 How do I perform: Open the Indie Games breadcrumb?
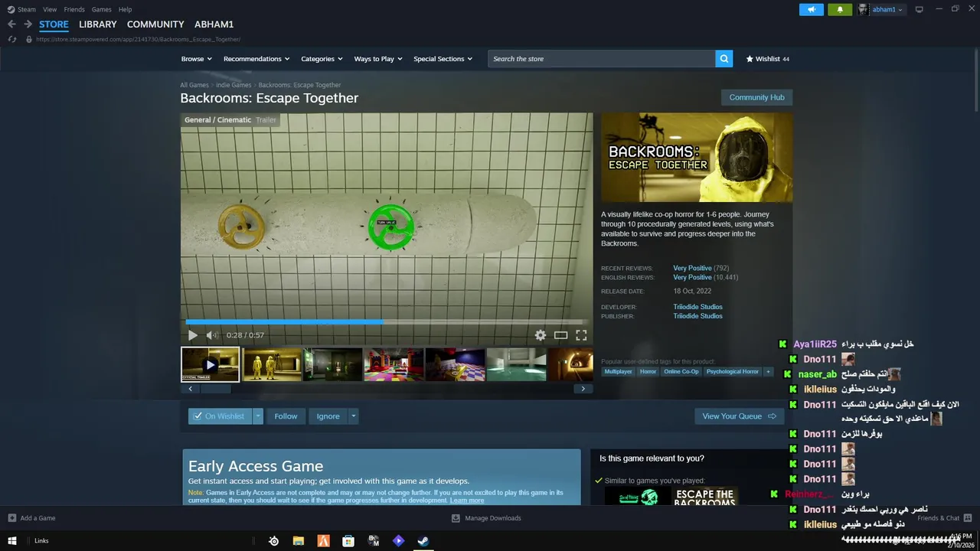pos(234,85)
